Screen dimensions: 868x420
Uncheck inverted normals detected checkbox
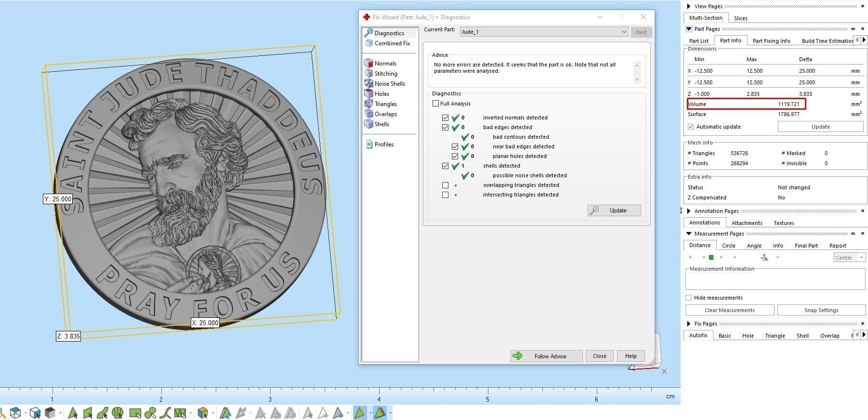point(445,118)
